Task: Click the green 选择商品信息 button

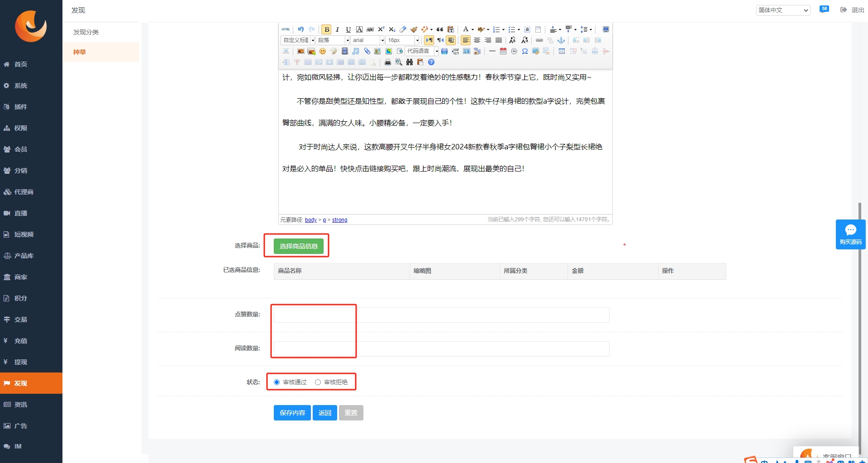Action: 299,246
